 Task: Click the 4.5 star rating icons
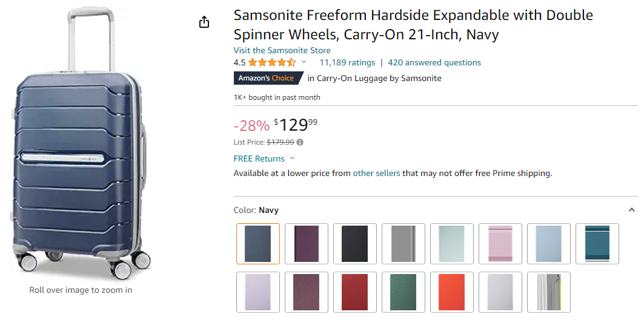point(271,62)
